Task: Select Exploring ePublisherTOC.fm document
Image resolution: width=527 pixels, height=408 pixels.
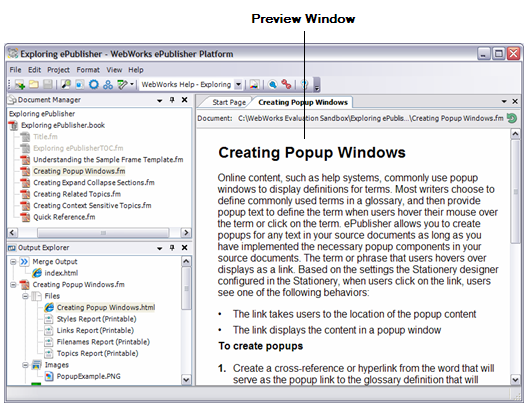Action: pos(78,148)
